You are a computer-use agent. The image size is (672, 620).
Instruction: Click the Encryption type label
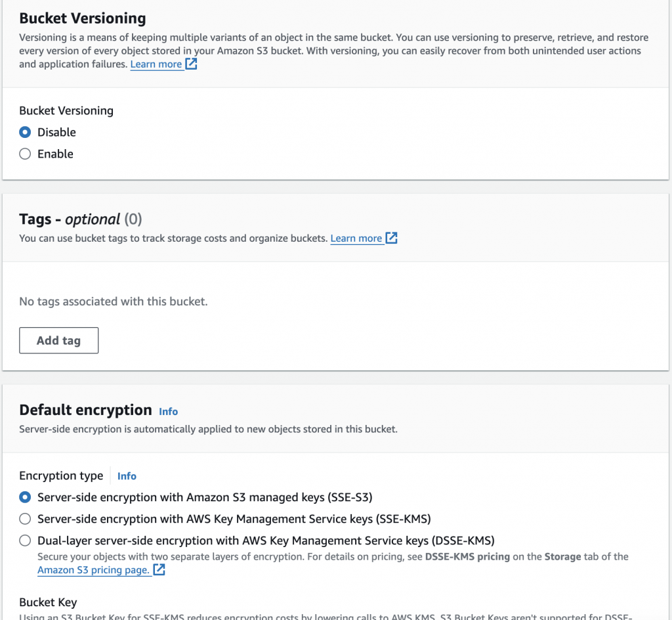pyautogui.click(x=61, y=476)
